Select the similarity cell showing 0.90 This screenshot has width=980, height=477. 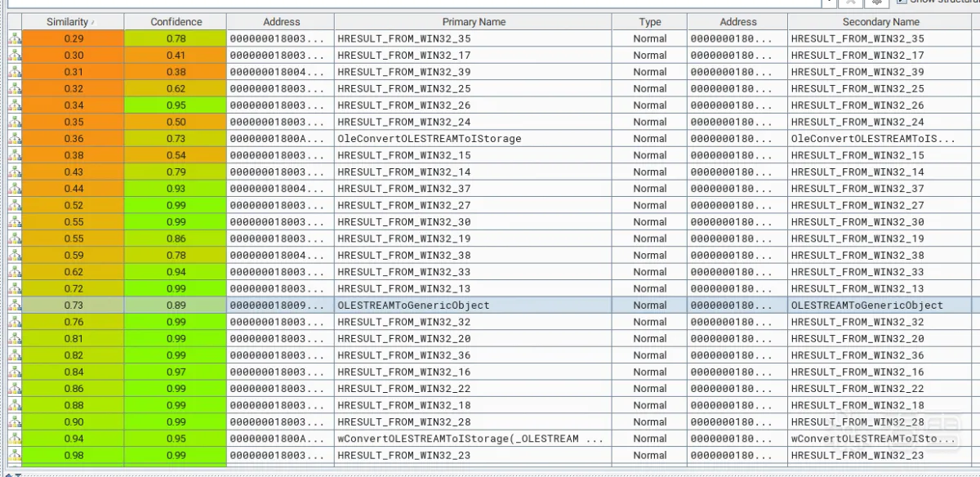[x=73, y=421]
